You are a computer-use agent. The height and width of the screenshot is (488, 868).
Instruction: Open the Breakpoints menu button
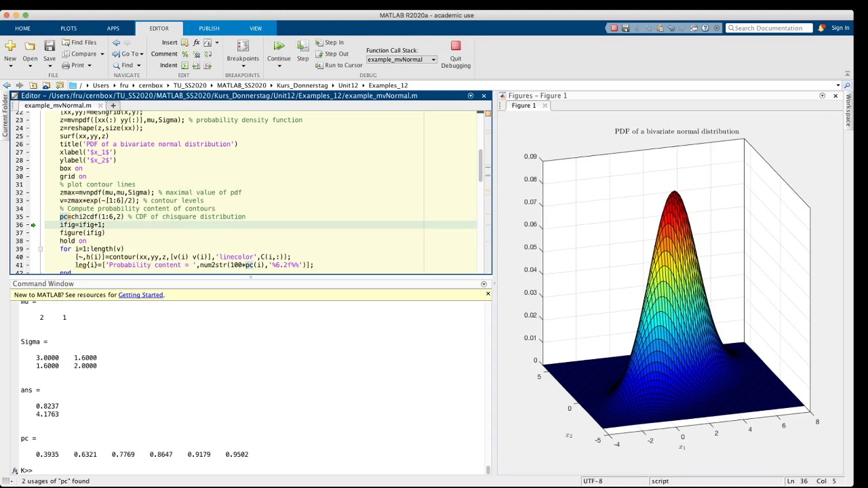pos(243,53)
